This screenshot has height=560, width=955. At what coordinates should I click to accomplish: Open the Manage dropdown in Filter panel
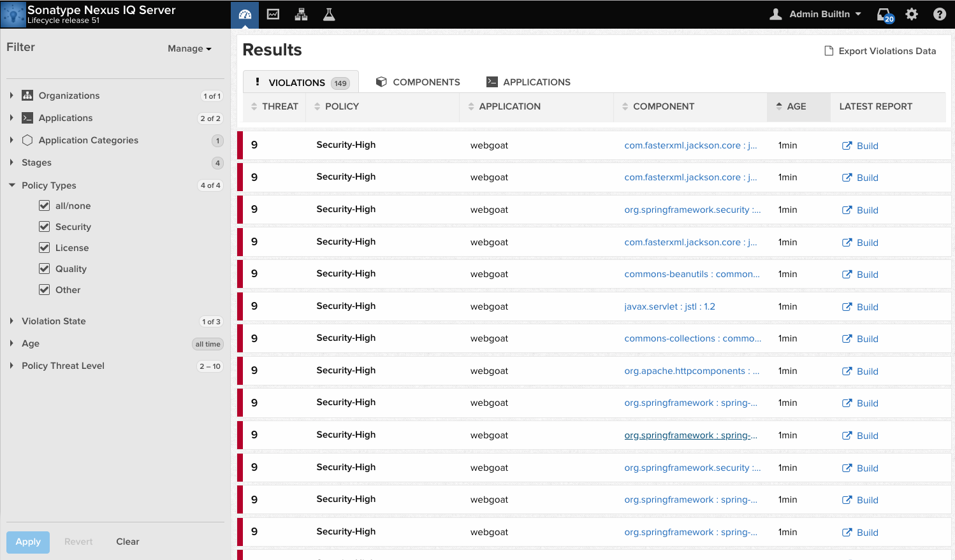tap(189, 48)
